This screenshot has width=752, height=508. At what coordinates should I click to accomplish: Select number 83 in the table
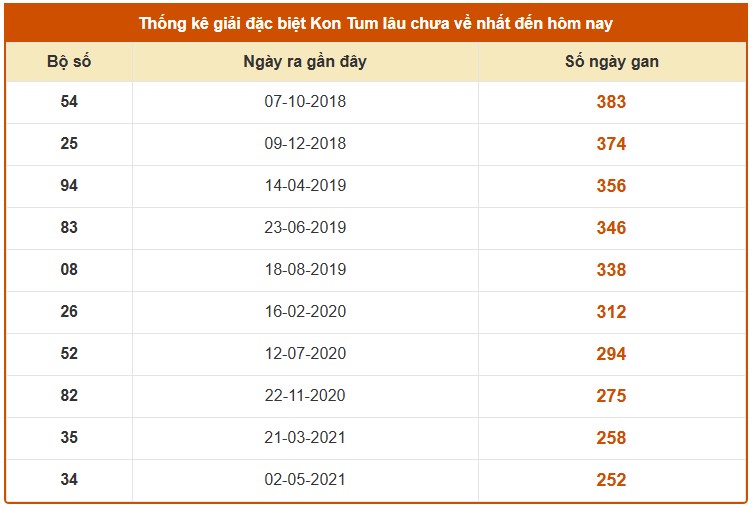(x=69, y=228)
